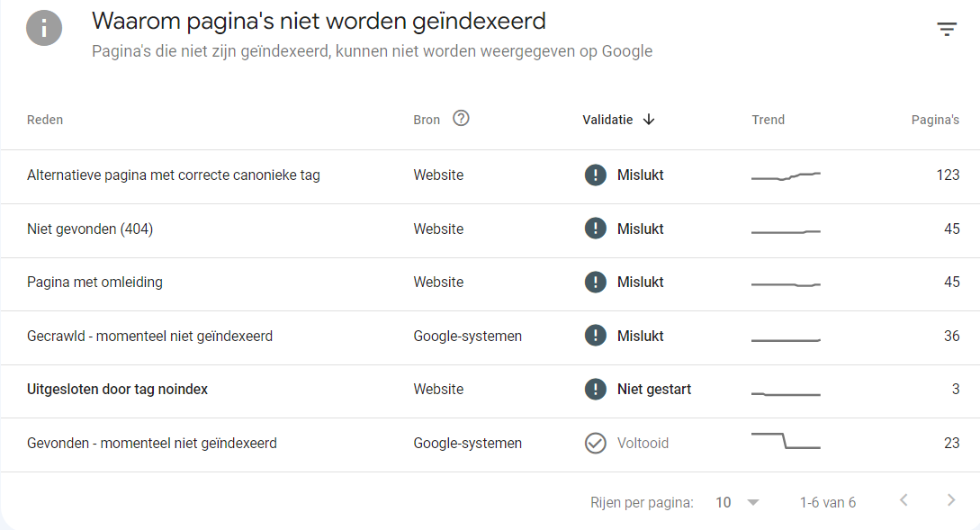Sort by the Pagina's column header
The image size is (980, 530).
[935, 120]
